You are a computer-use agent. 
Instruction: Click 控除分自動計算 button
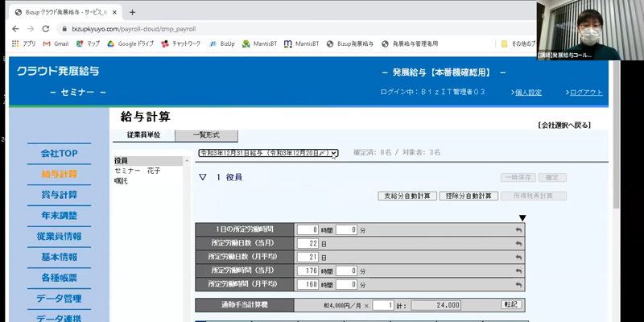pyautogui.click(x=469, y=196)
